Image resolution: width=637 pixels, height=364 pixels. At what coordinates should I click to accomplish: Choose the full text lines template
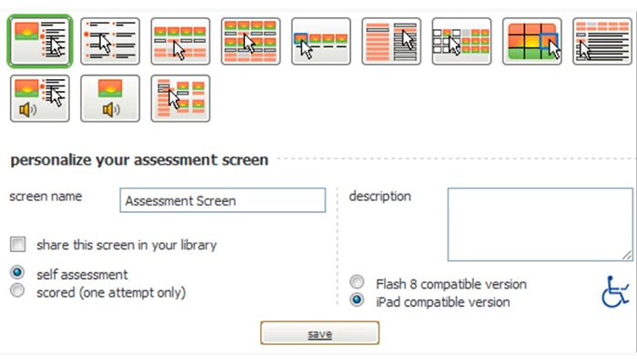[602, 42]
